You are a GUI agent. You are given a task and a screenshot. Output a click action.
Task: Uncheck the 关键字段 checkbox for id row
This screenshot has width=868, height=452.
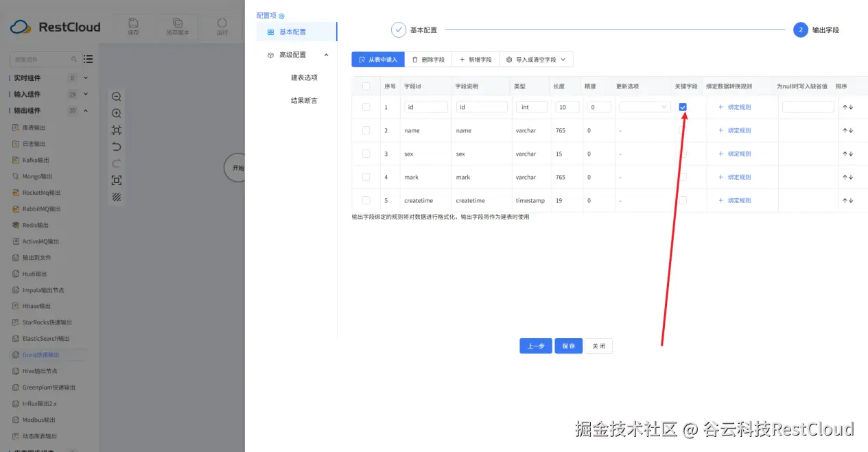(x=683, y=107)
